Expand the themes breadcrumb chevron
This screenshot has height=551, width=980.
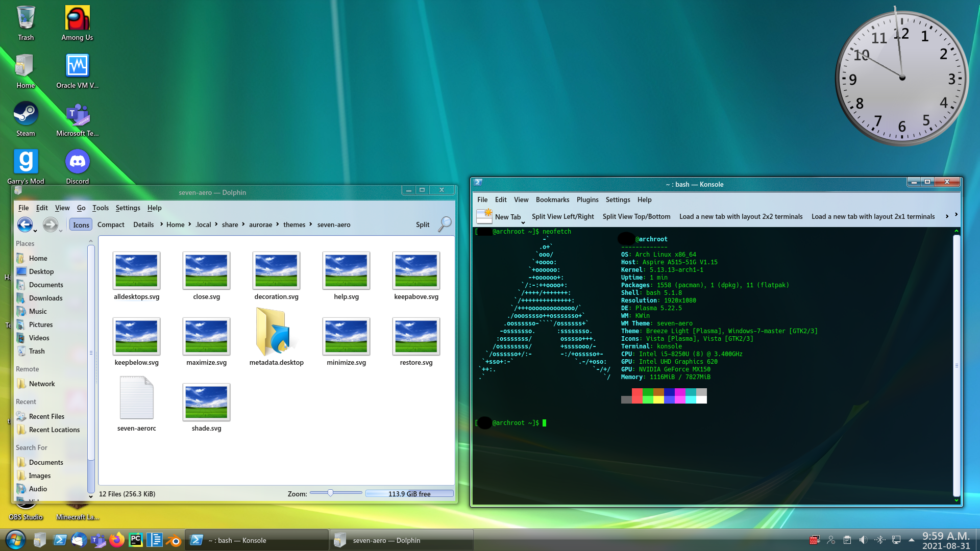[309, 224]
